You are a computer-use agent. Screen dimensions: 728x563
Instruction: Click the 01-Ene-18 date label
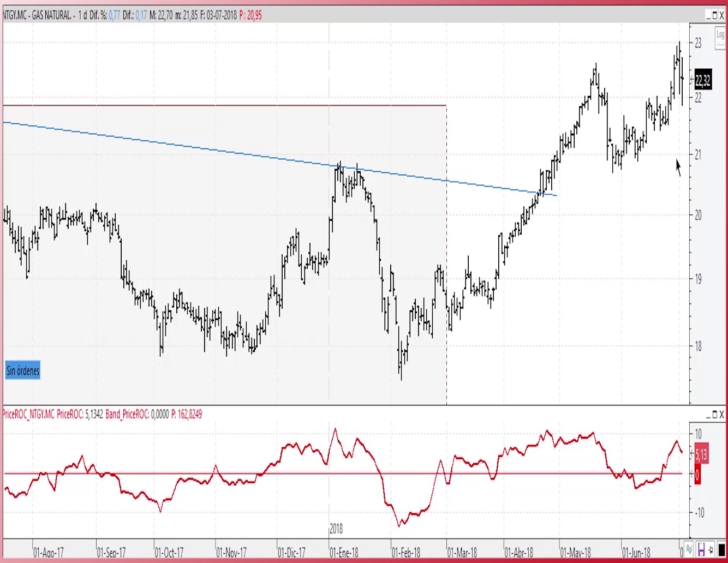(344, 552)
